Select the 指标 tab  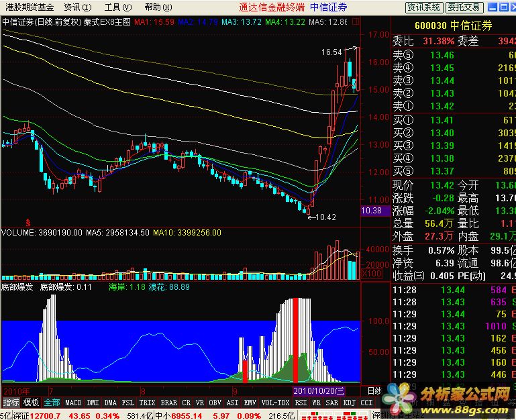point(11,403)
